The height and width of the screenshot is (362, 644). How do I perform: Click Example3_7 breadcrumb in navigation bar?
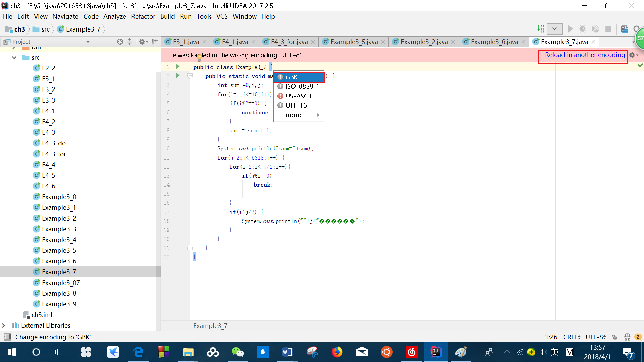tap(79, 29)
